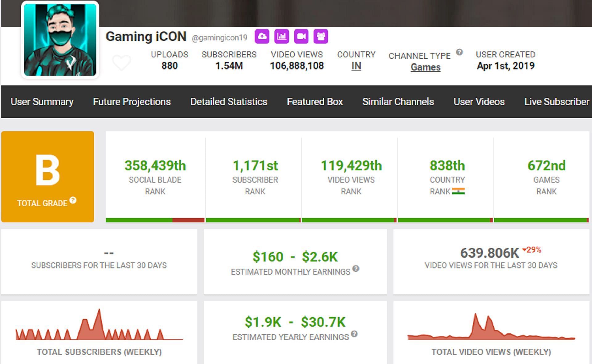
Task: Click the 119,429th video views rank
Action: 351,166
